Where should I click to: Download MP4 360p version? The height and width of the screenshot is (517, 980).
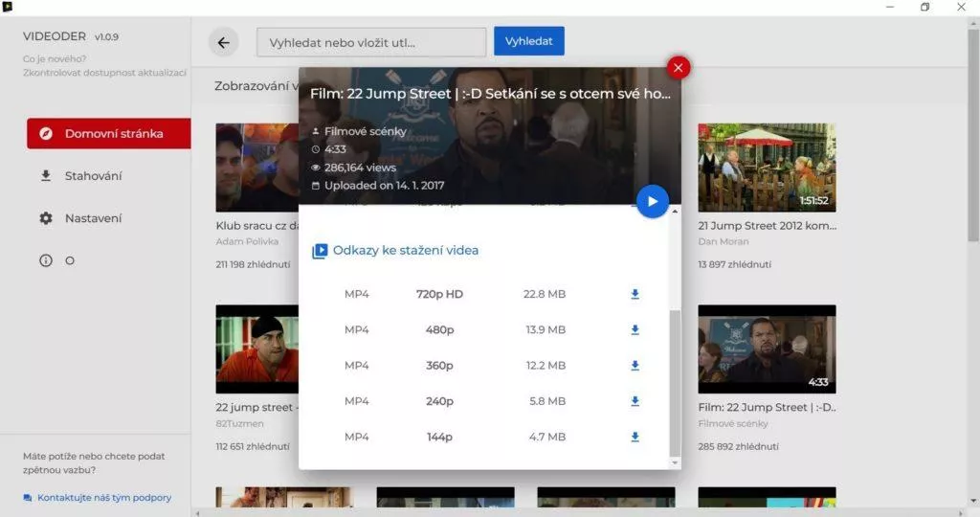pos(635,365)
